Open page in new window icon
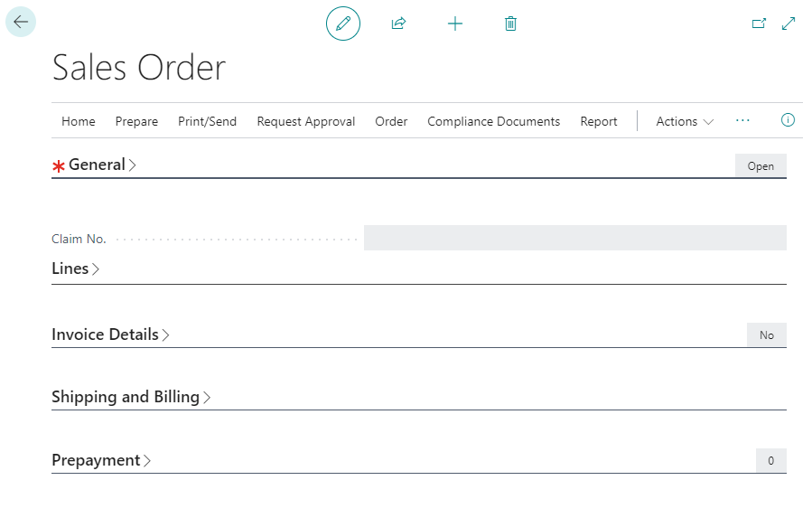812x518 pixels. pyautogui.click(x=759, y=24)
